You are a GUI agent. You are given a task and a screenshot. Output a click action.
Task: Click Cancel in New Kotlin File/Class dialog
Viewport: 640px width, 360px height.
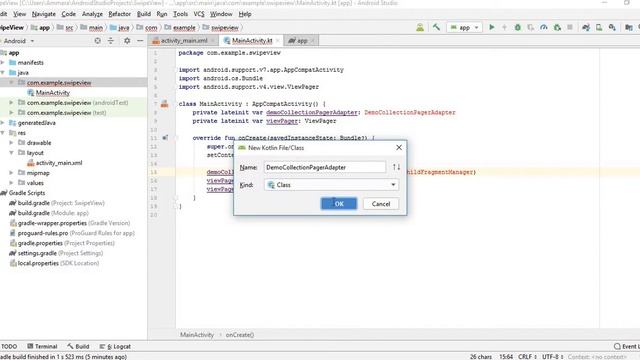click(381, 204)
